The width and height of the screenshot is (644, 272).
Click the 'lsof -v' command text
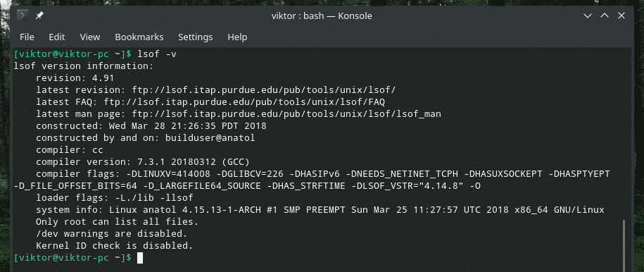(x=157, y=54)
